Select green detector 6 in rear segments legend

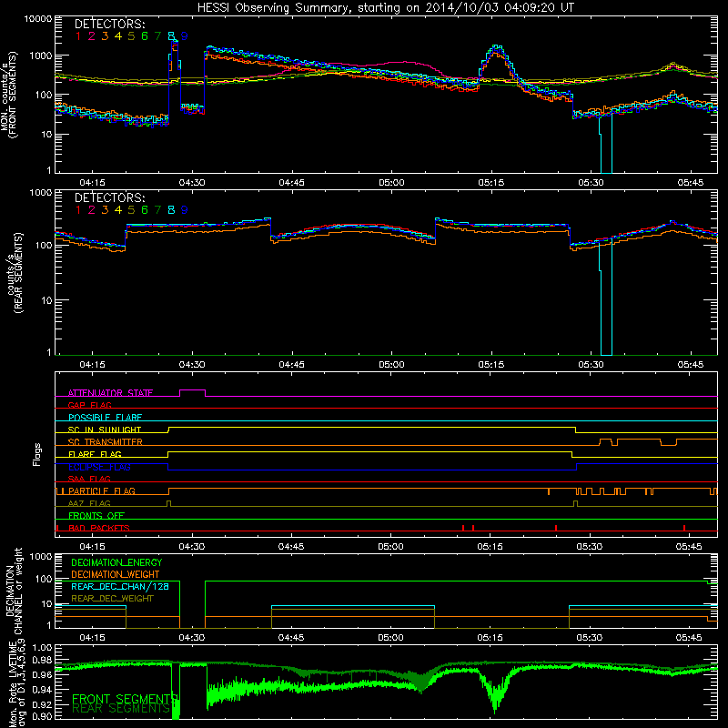point(145,210)
